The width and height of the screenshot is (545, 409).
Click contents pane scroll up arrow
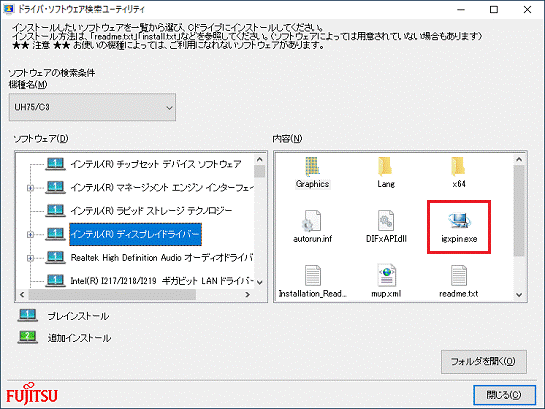(x=519, y=159)
